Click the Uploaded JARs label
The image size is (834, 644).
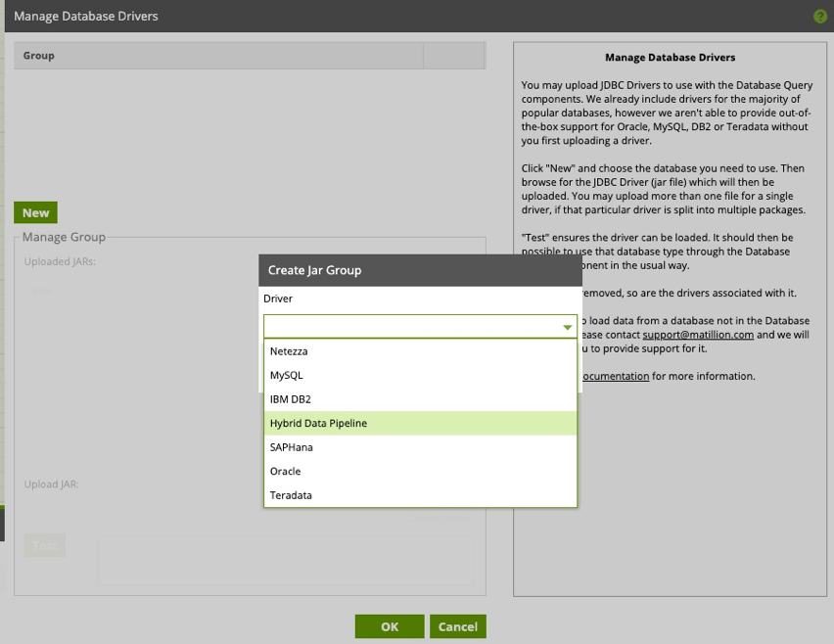tap(60, 261)
